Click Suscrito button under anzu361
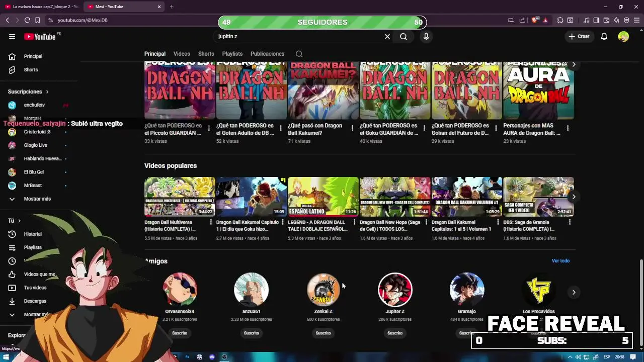 click(252, 333)
